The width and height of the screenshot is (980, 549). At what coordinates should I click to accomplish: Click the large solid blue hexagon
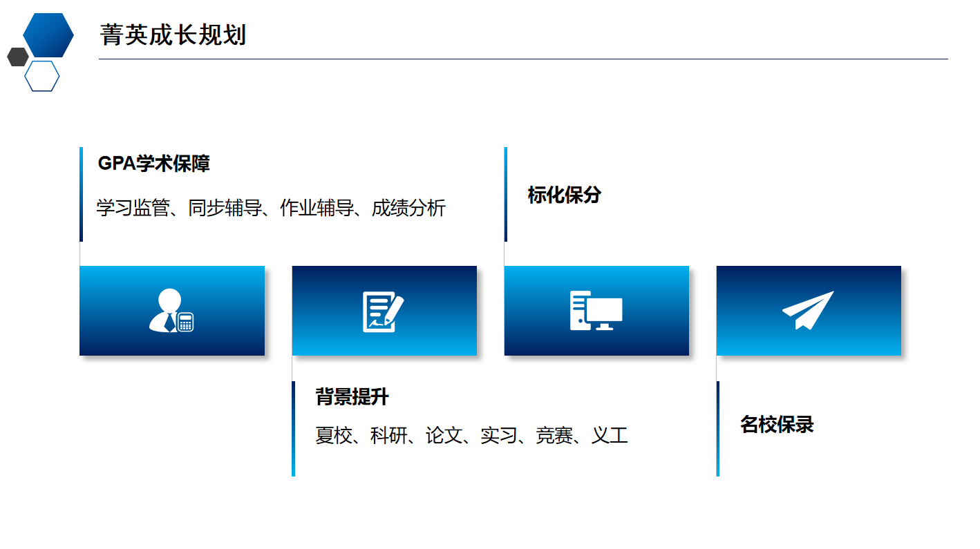coord(48,35)
